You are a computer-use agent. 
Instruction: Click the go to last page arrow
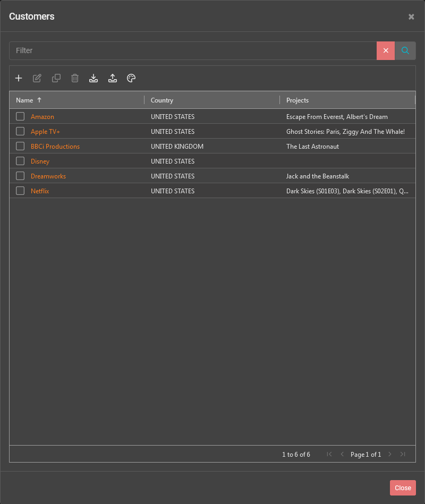click(x=403, y=454)
